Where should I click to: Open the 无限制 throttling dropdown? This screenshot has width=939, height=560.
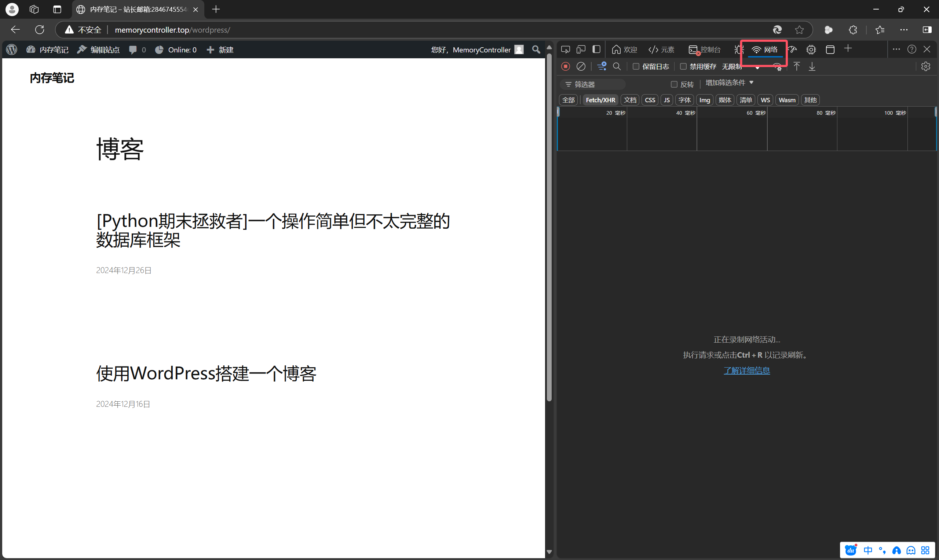(741, 67)
